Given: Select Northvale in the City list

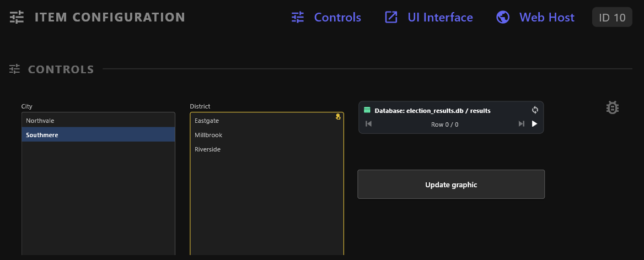Looking at the screenshot, I should pyautogui.click(x=99, y=121).
